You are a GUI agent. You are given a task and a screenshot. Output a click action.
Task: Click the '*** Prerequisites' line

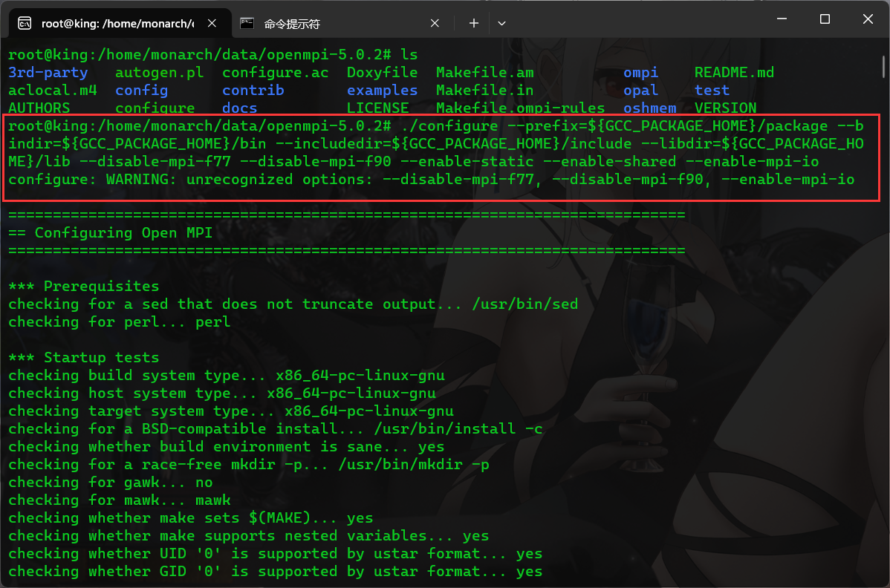[83, 287]
